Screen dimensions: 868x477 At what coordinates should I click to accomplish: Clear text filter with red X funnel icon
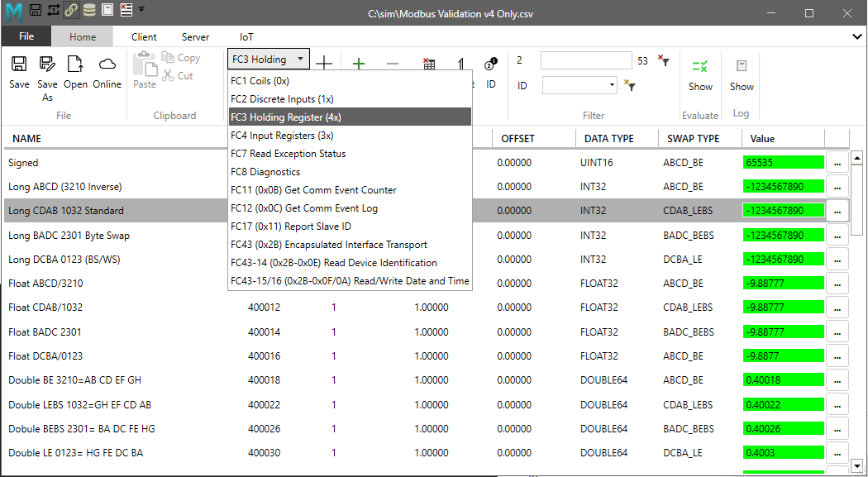pyautogui.click(x=664, y=60)
